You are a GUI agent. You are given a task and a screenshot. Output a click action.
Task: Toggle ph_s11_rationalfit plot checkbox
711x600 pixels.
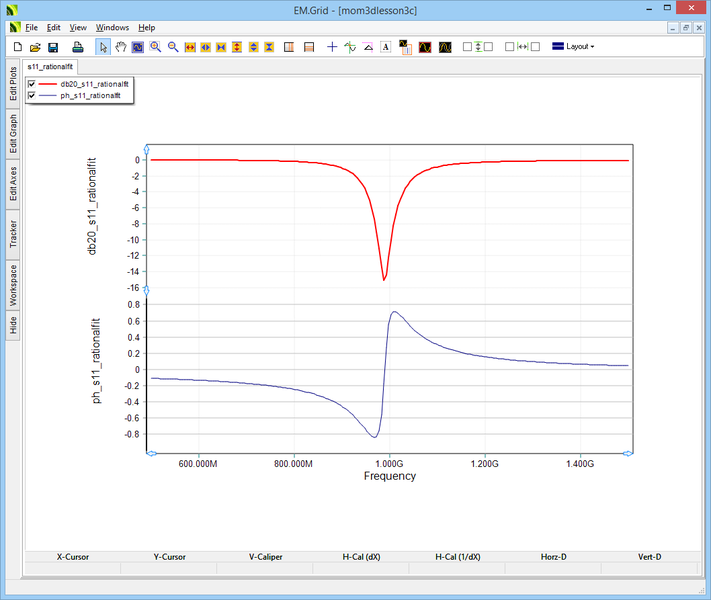pyautogui.click(x=32, y=96)
